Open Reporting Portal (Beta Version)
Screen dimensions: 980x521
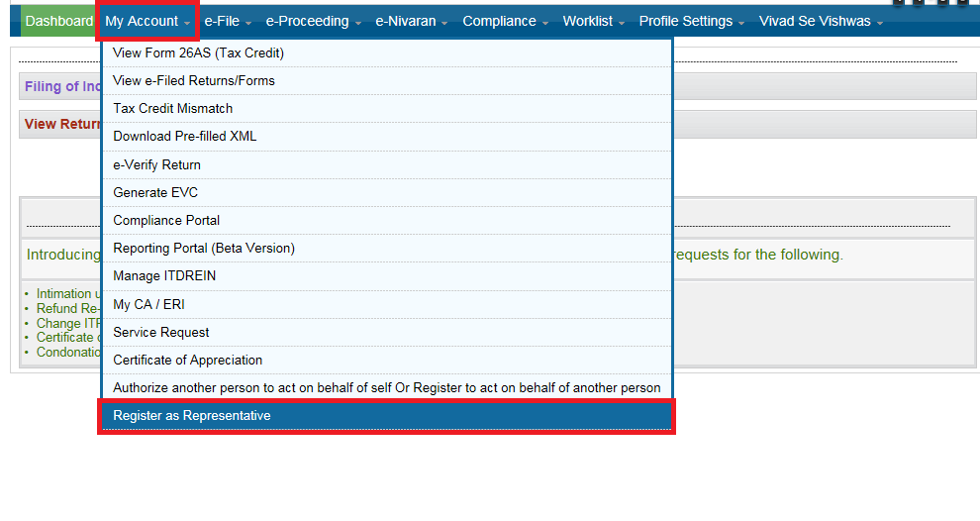(x=387, y=249)
